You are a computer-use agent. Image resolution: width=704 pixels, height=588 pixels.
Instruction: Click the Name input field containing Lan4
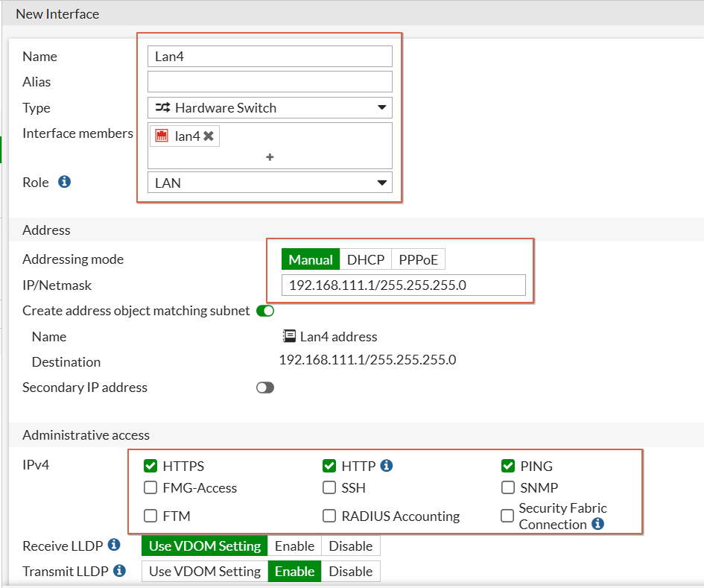coord(270,57)
